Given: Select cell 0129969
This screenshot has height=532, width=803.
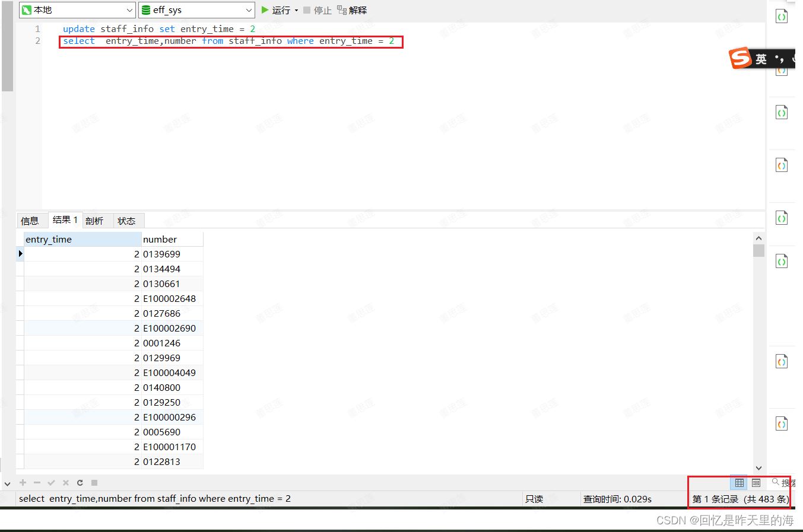Looking at the screenshot, I should click(x=172, y=358).
